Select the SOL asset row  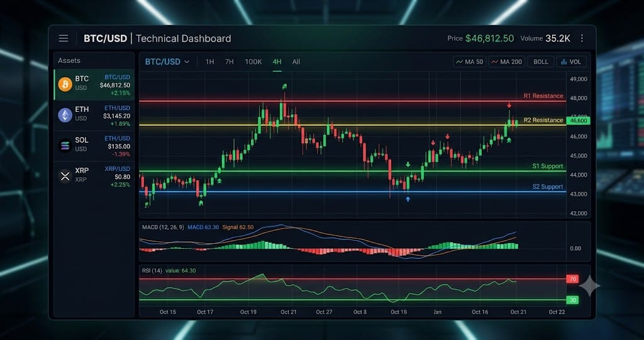pyautogui.click(x=94, y=146)
